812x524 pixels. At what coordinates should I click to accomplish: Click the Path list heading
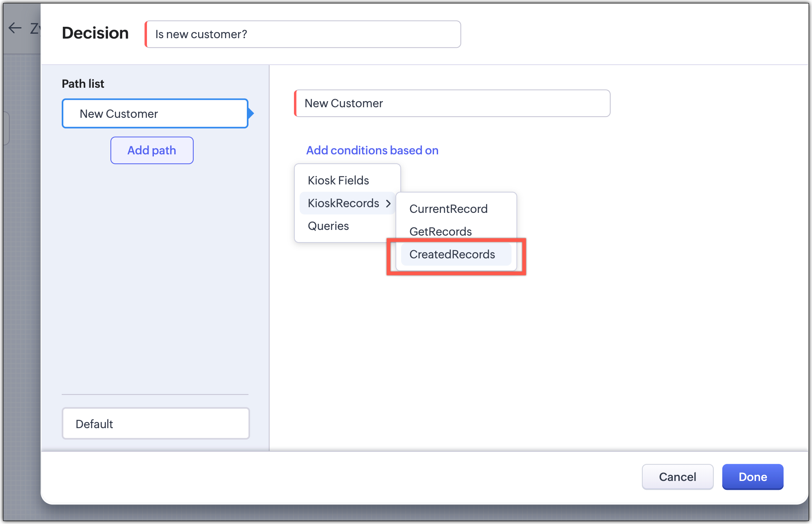(x=83, y=84)
